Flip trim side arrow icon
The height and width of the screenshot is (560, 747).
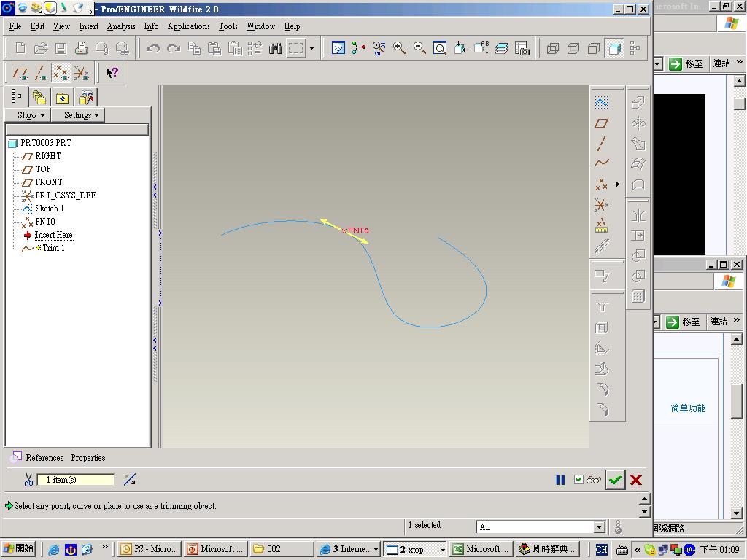(130, 480)
